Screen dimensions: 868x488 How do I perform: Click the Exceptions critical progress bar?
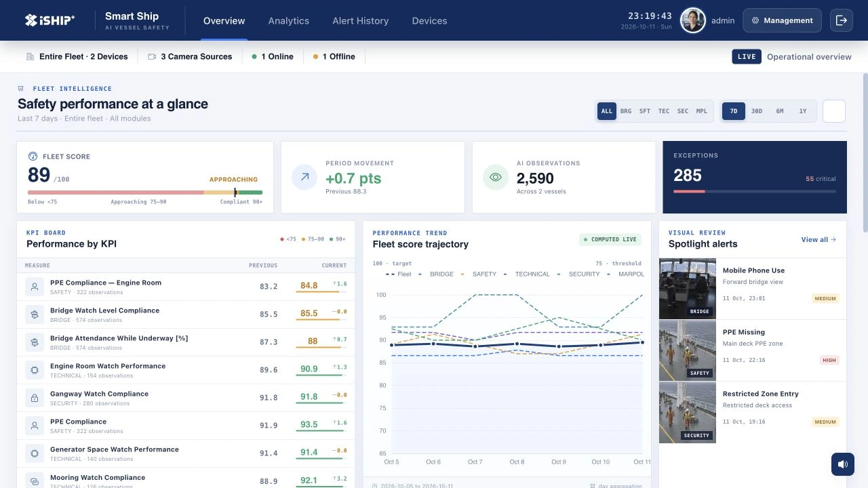click(755, 191)
